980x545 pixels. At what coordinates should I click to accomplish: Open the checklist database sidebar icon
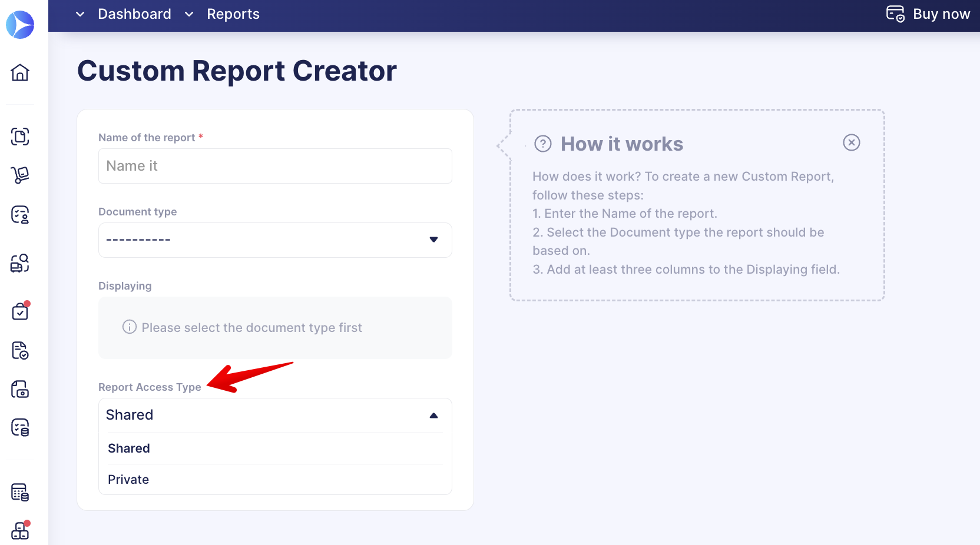[x=20, y=427]
